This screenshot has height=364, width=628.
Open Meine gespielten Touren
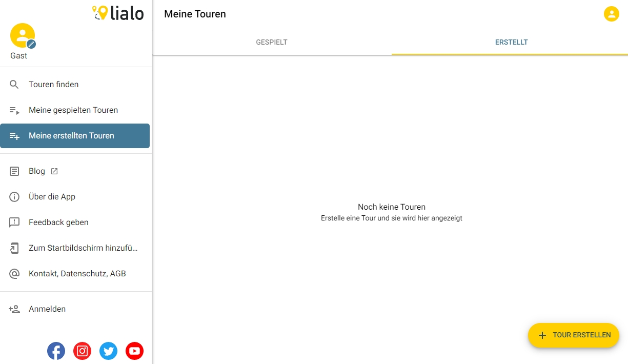tap(73, 110)
